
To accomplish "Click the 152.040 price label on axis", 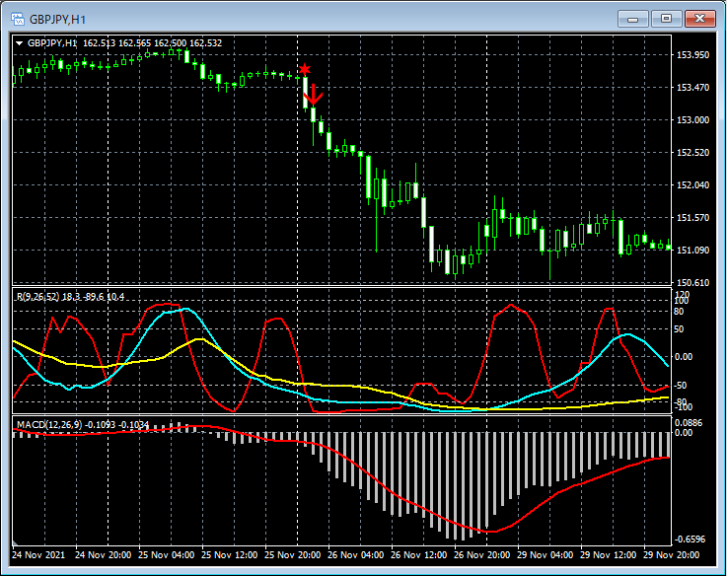I will (694, 185).
